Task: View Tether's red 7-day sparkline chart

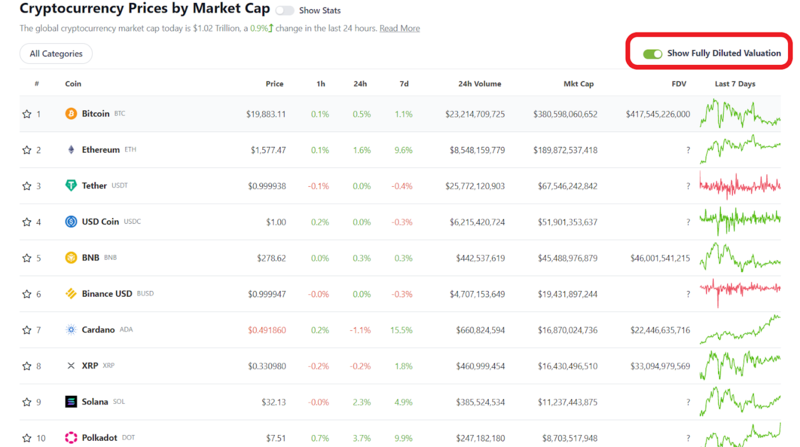Action: [740, 186]
